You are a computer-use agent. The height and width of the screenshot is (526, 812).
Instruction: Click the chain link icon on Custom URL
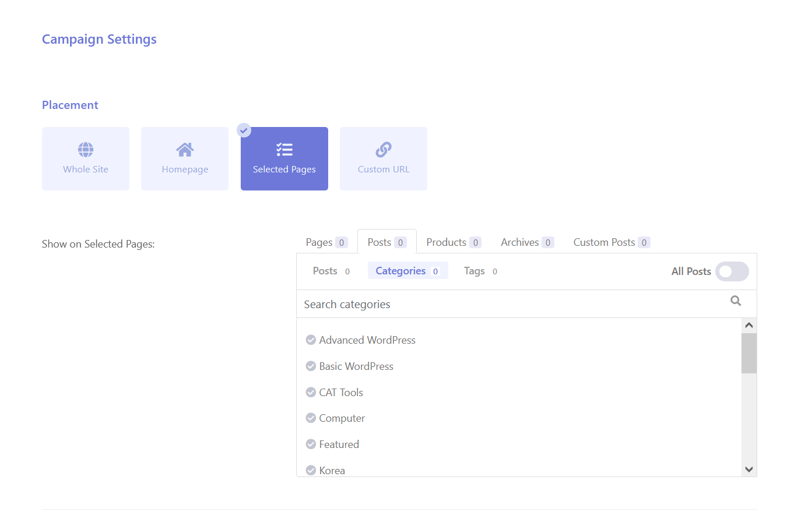pyautogui.click(x=384, y=150)
